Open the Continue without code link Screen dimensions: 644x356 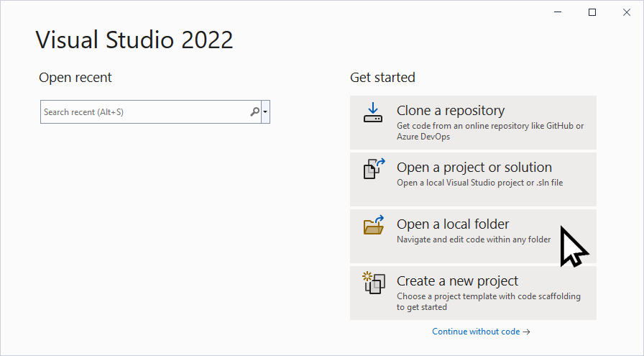(x=481, y=332)
